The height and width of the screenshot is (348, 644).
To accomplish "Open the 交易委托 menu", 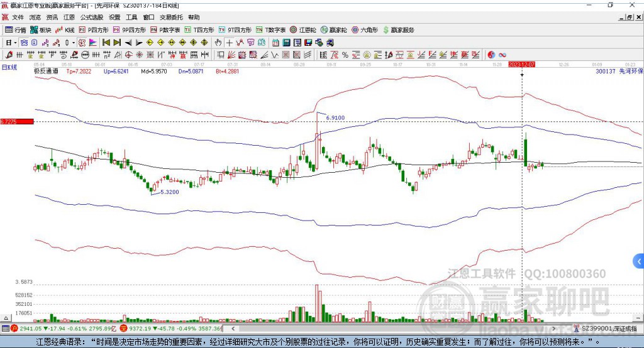I will click(x=171, y=17).
